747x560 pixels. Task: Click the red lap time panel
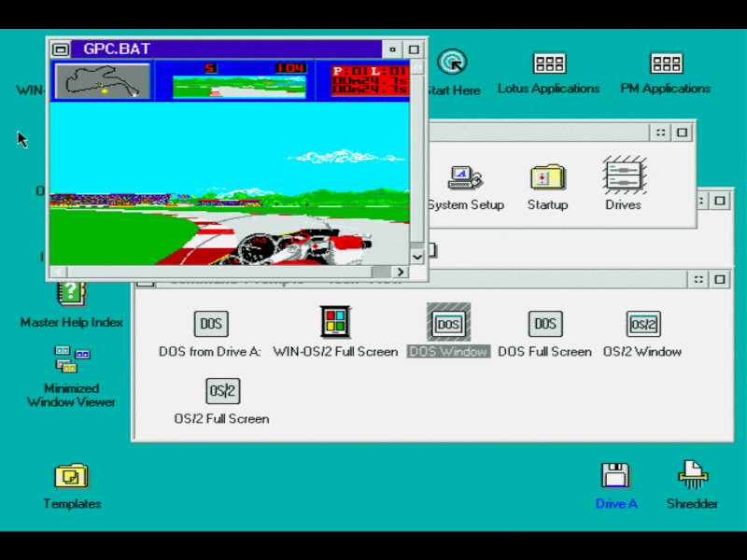pos(370,81)
